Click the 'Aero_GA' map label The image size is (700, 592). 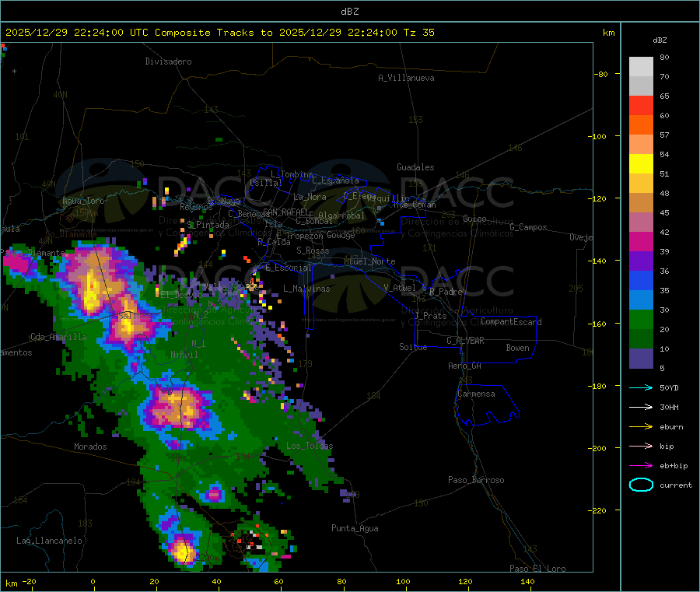click(x=464, y=366)
